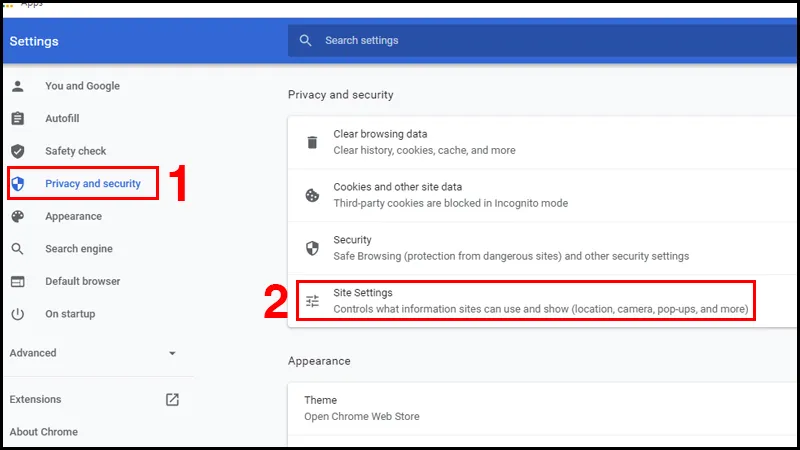Click the Search engine magnifier icon
Viewport: 800px width, 450px height.
[17, 249]
